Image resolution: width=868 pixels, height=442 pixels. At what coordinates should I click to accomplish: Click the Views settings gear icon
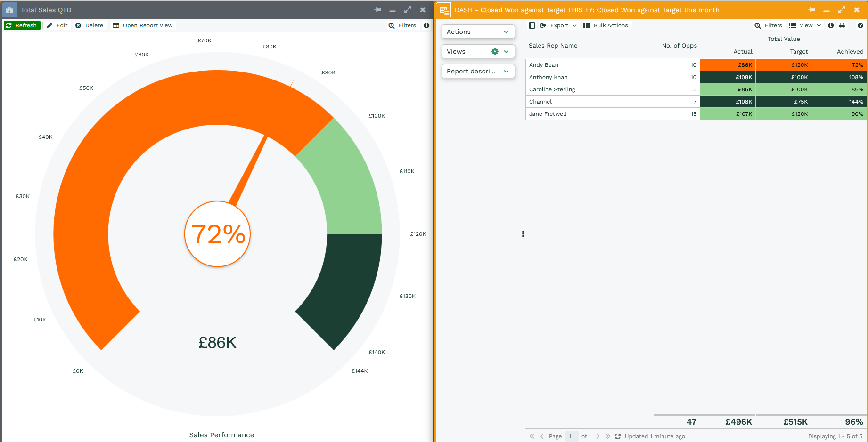[x=495, y=51]
